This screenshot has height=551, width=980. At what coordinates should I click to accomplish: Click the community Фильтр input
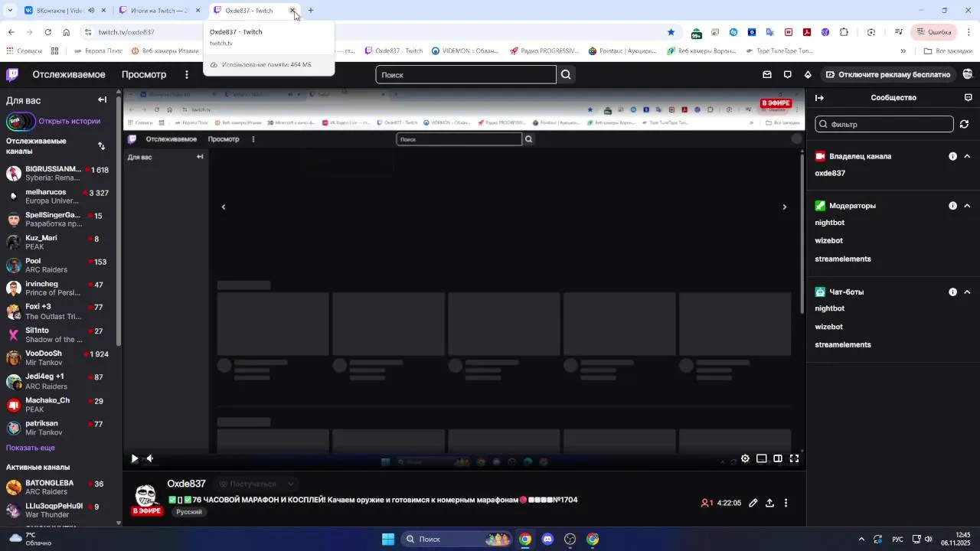pos(884,124)
